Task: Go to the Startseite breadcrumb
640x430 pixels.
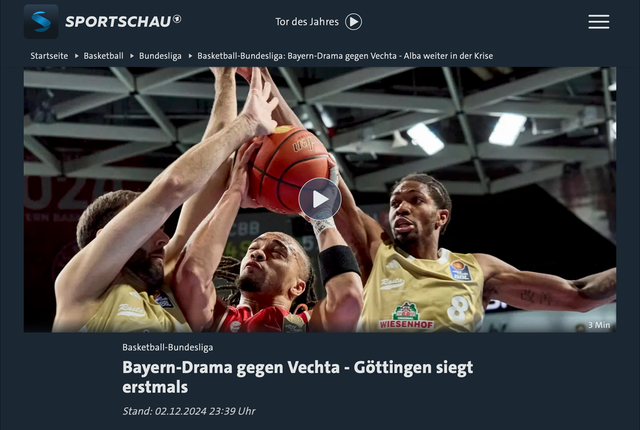Action: pos(49,56)
